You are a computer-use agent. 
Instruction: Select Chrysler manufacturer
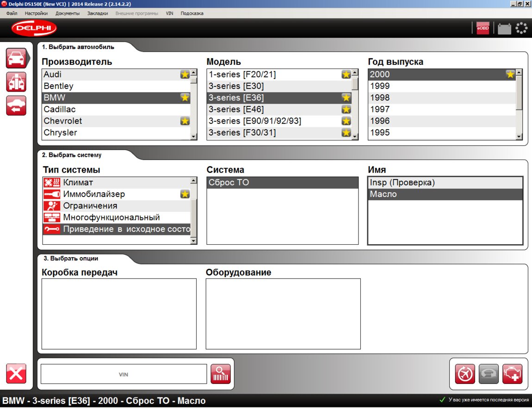click(116, 133)
